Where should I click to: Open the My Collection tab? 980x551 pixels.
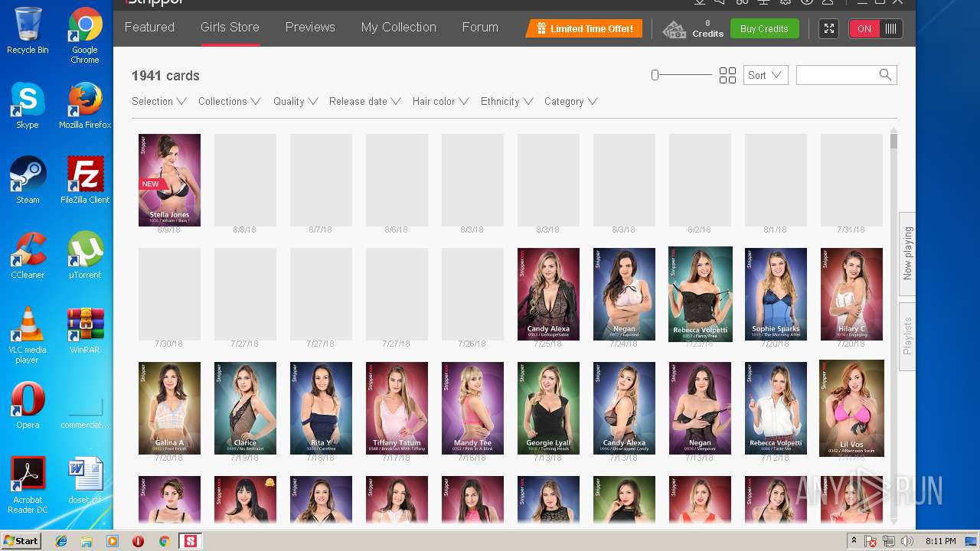399,28
